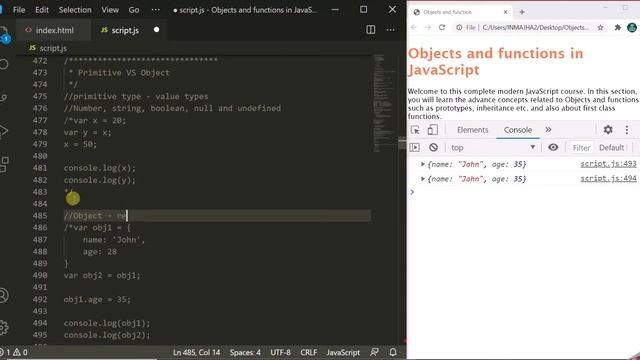Open notifications bell in status bar
640x360 pixels.
click(393, 352)
